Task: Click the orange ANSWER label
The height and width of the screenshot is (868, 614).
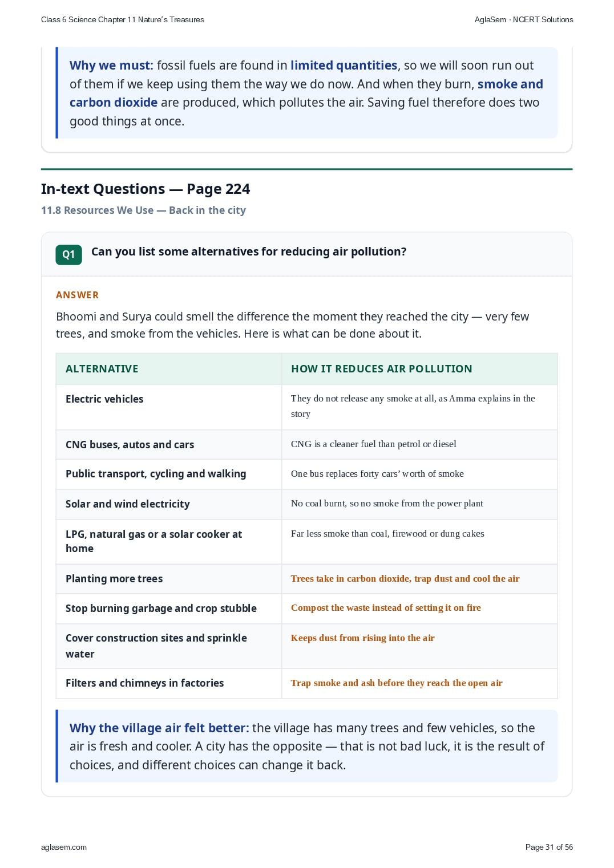Action: (78, 295)
